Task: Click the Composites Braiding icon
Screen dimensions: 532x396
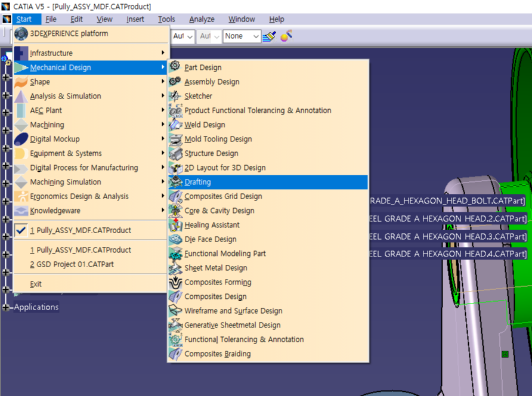Action: click(x=175, y=354)
